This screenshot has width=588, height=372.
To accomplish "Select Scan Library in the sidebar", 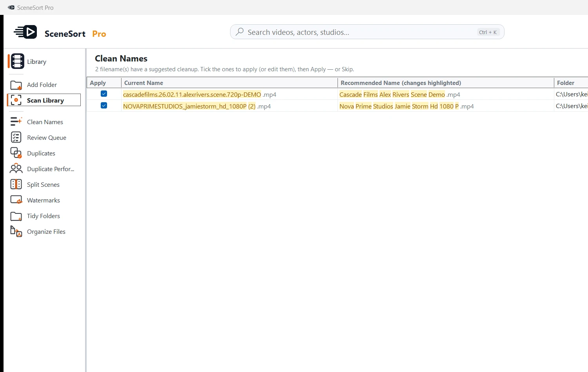I will click(45, 101).
